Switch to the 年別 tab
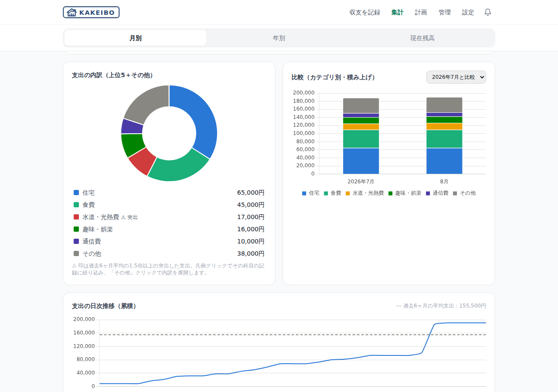This screenshot has width=558, height=392. click(x=279, y=38)
